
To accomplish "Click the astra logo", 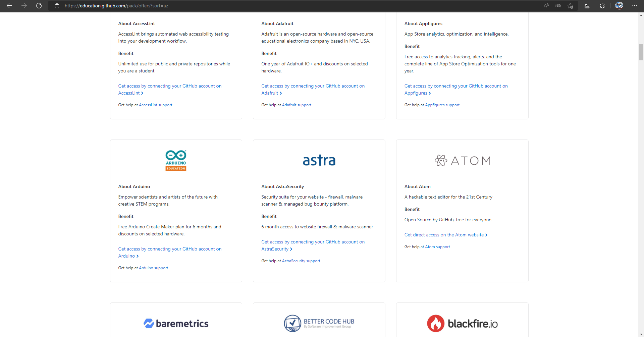I will point(319,161).
